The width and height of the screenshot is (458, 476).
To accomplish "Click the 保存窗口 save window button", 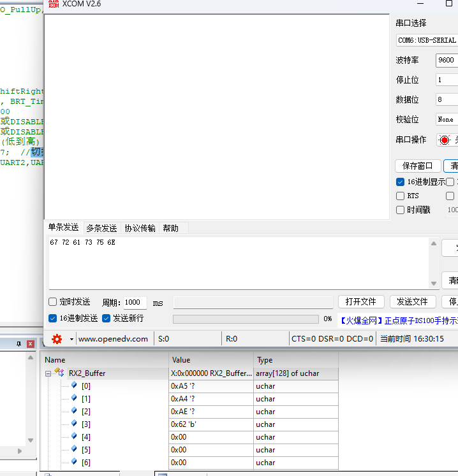I will (x=418, y=166).
